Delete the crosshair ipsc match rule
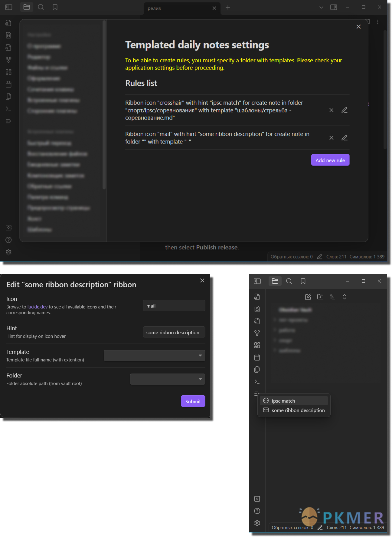This screenshot has height=537, width=392. (331, 110)
